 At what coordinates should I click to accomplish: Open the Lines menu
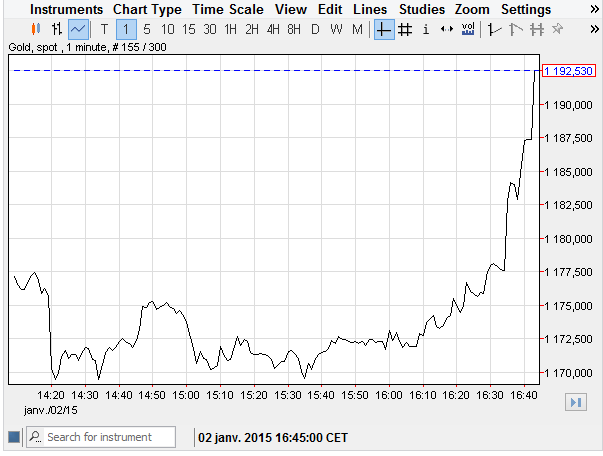[370, 9]
